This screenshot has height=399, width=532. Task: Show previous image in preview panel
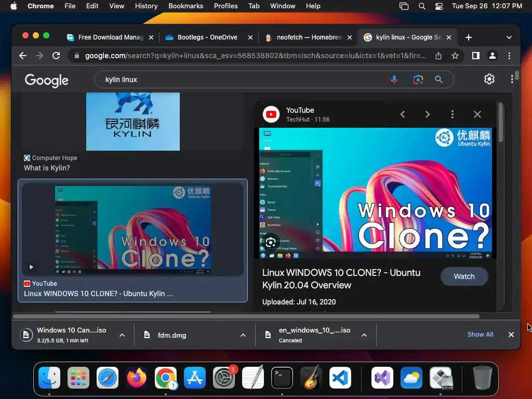tap(403, 114)
